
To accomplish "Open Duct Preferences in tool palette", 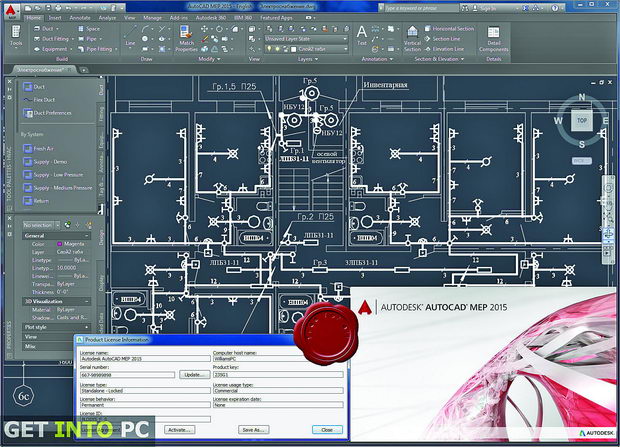I will tap(47, 113).
